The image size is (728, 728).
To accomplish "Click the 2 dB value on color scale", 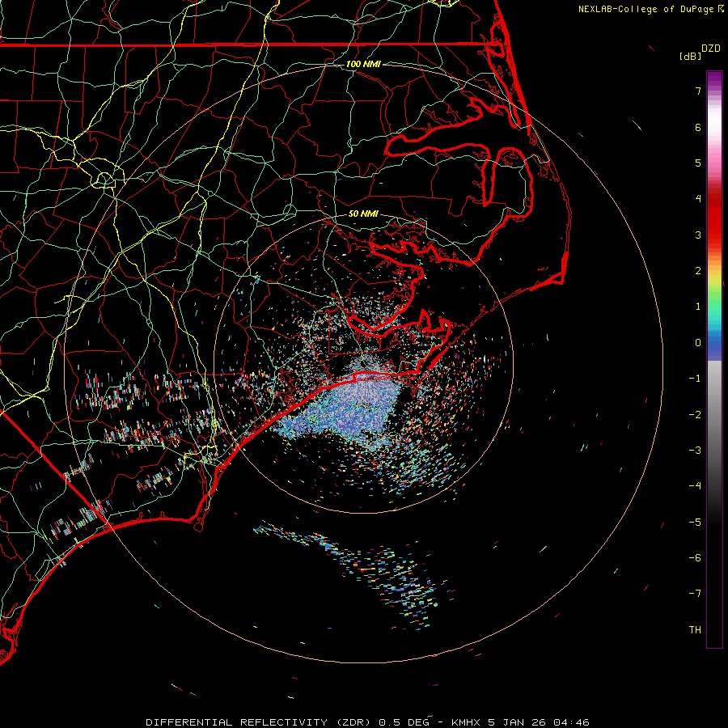I will [x=698, y=271].
